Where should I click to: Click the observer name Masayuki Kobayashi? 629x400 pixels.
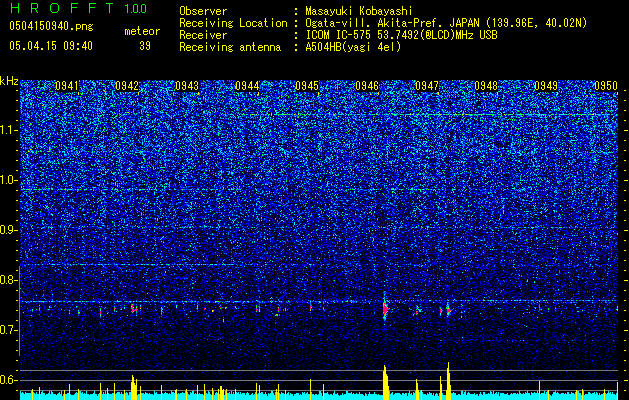click(359, 11)
